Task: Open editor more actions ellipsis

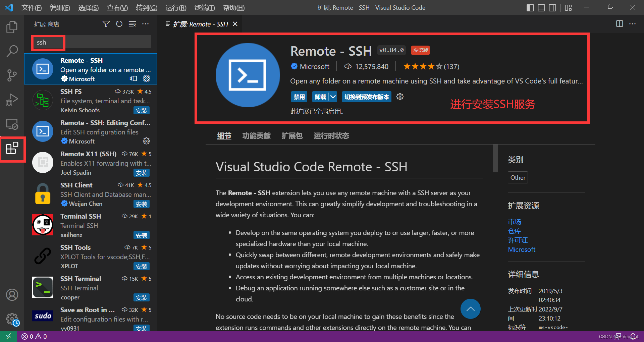Action: click(x=632, y=24)
